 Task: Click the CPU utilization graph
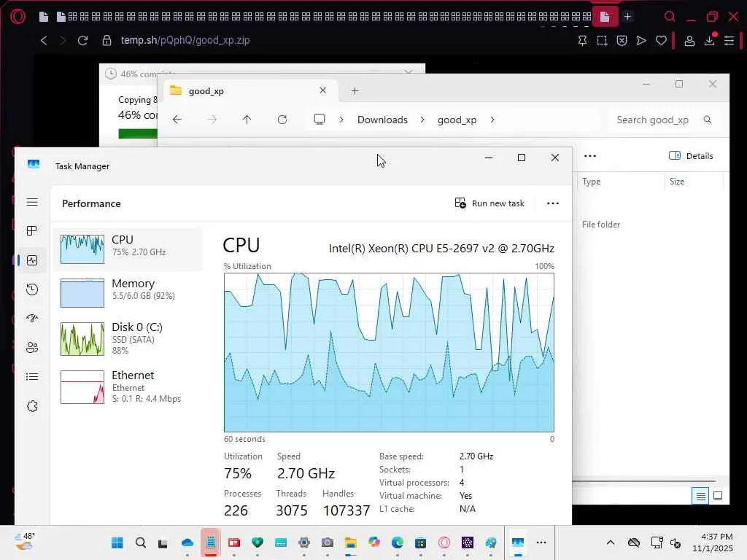pyautogui.click(x=389, y=352)
